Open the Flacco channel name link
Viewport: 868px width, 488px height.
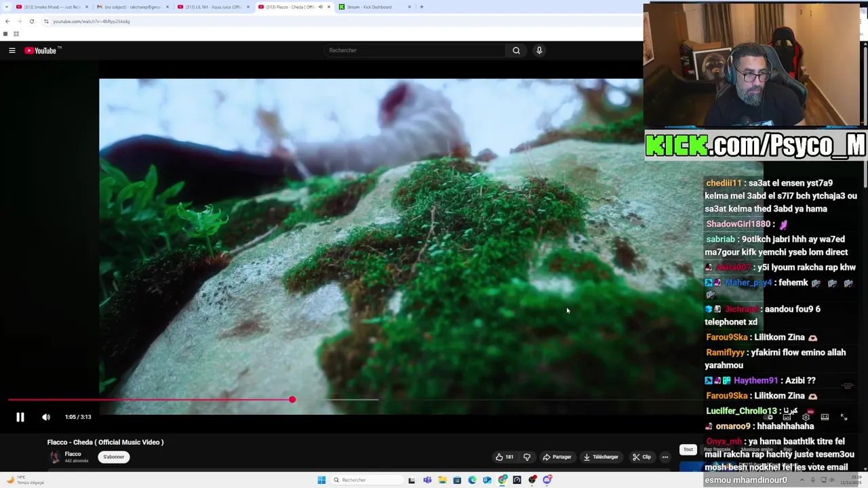73,454
